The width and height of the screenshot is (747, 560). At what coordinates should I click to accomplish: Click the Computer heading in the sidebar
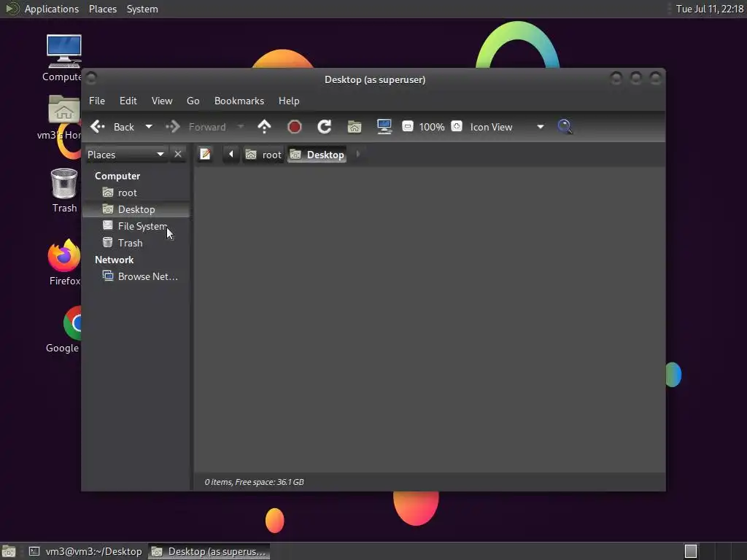pos(117,176)
